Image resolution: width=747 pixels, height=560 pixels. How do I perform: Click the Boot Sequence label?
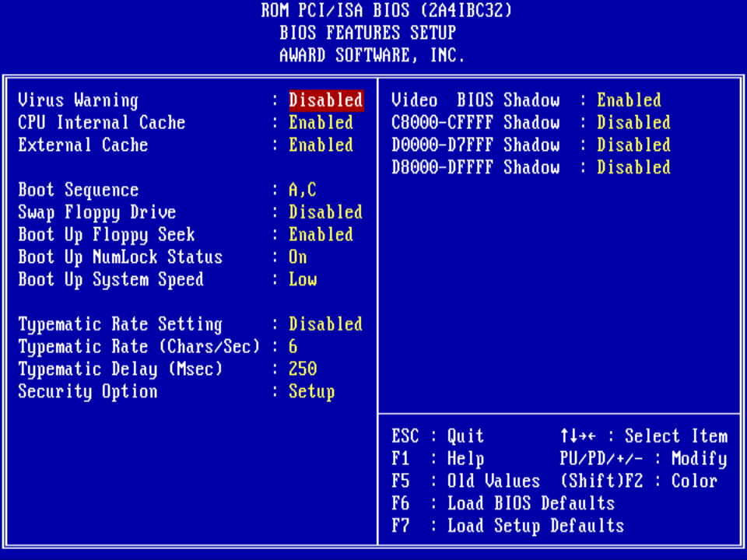coord(78,190)
